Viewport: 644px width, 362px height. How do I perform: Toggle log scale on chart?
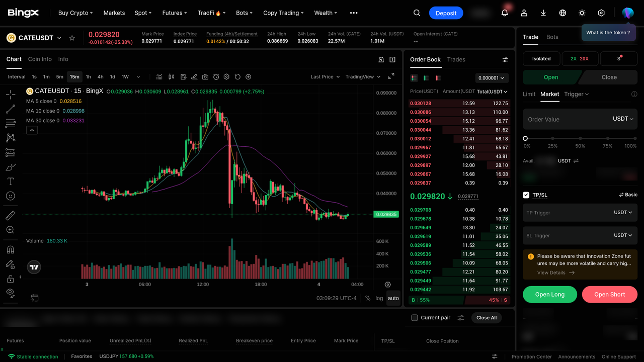pos(379,298)
